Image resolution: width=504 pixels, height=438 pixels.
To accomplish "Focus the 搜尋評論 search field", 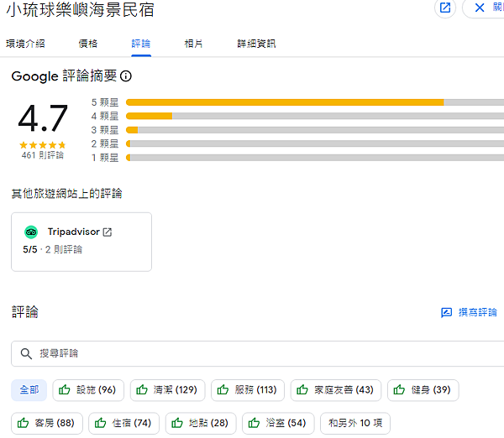I will (x=252, y=354).
